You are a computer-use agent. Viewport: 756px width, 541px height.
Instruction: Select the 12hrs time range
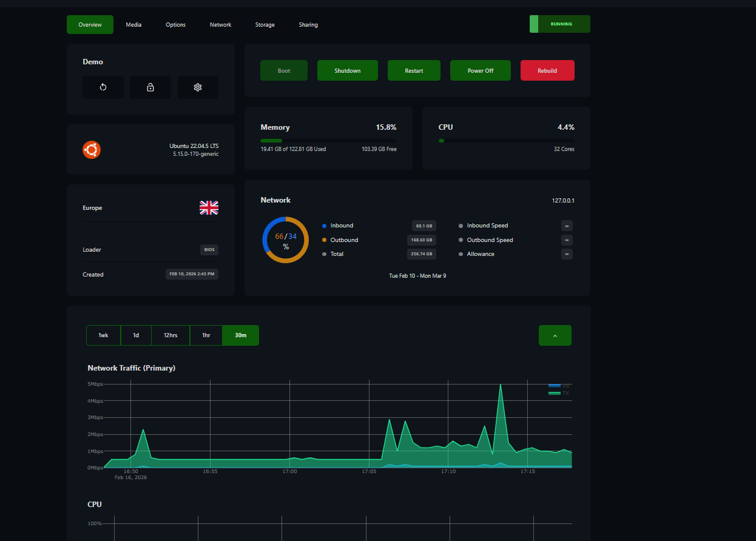pos(170,335)
